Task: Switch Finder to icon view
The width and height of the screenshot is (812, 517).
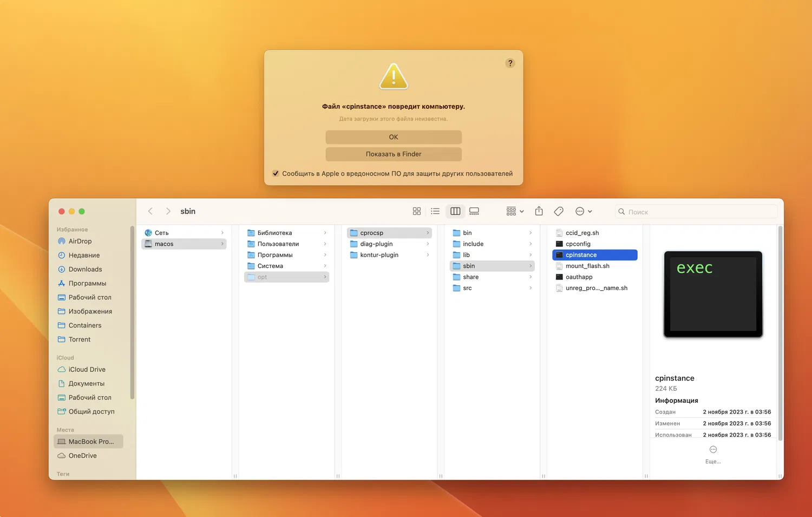Action: [417, 211]
